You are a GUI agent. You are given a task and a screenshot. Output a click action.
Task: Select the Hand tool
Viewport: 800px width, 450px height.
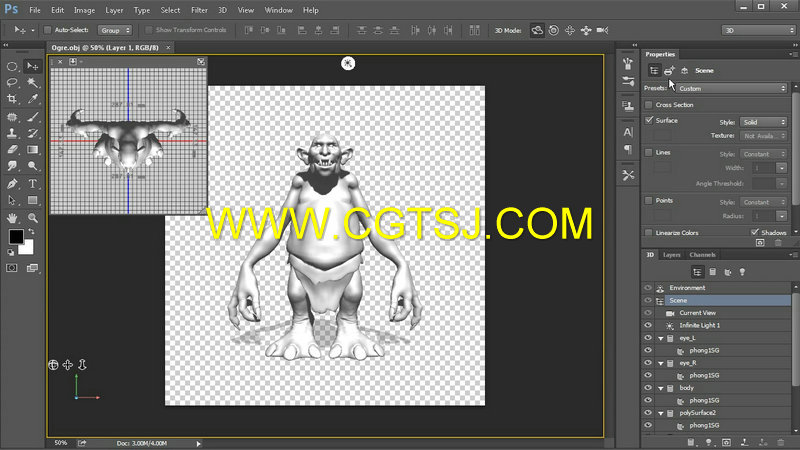[12, 218]
